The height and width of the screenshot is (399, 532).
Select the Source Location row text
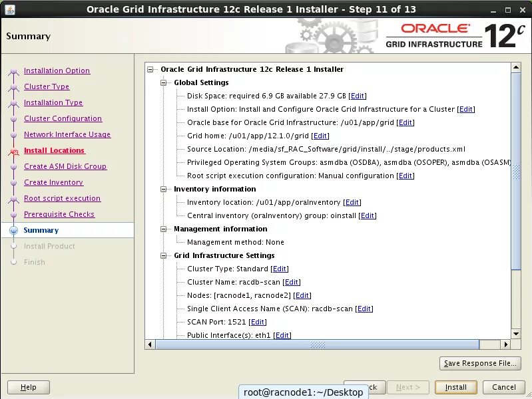(326, 149)
